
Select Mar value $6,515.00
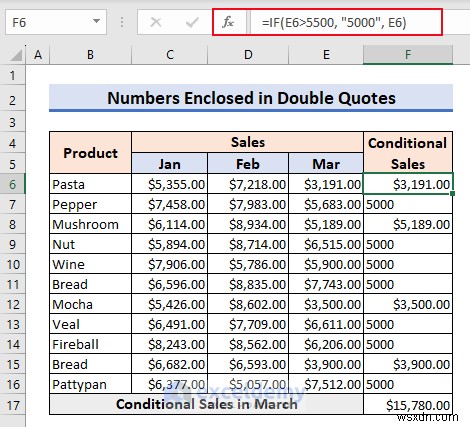click(326, 244)
